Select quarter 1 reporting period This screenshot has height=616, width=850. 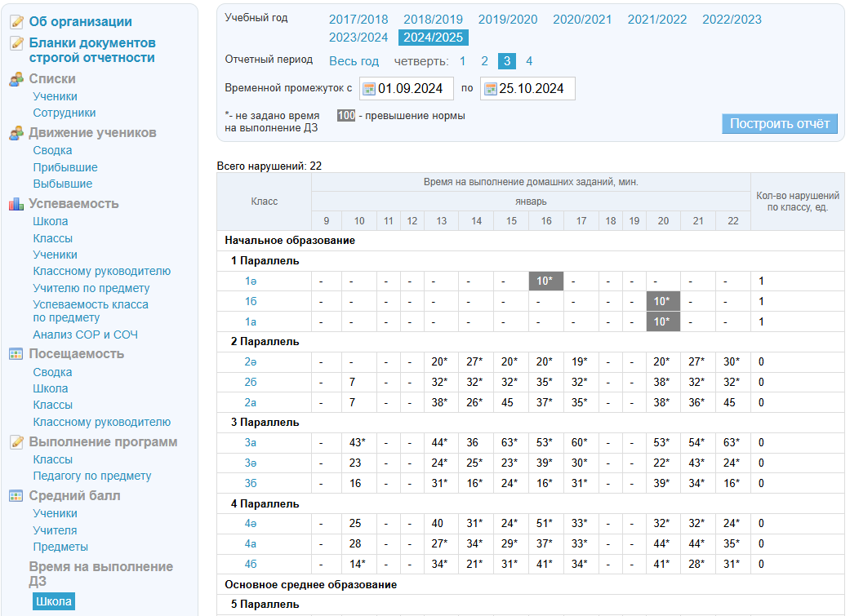click(x=463, y=61)
